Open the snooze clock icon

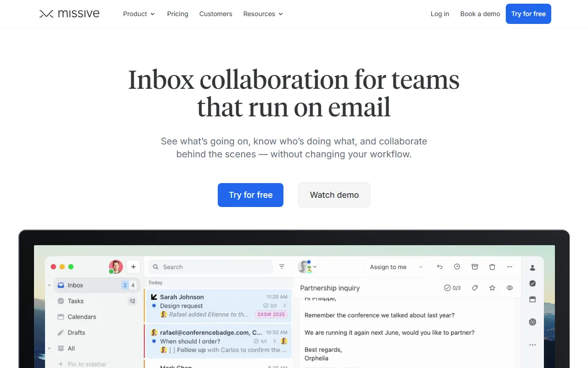click(457, 267)
